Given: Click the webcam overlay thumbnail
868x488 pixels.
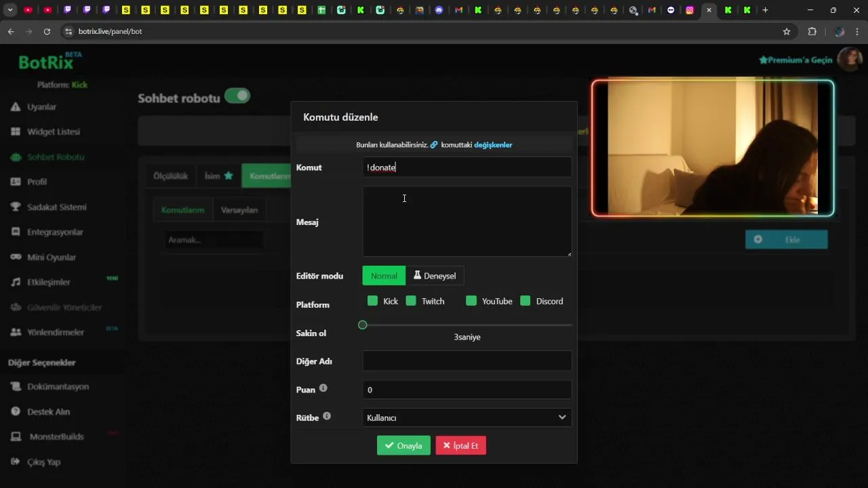Looking at the screenshot, I should click(x=713, y=148).
